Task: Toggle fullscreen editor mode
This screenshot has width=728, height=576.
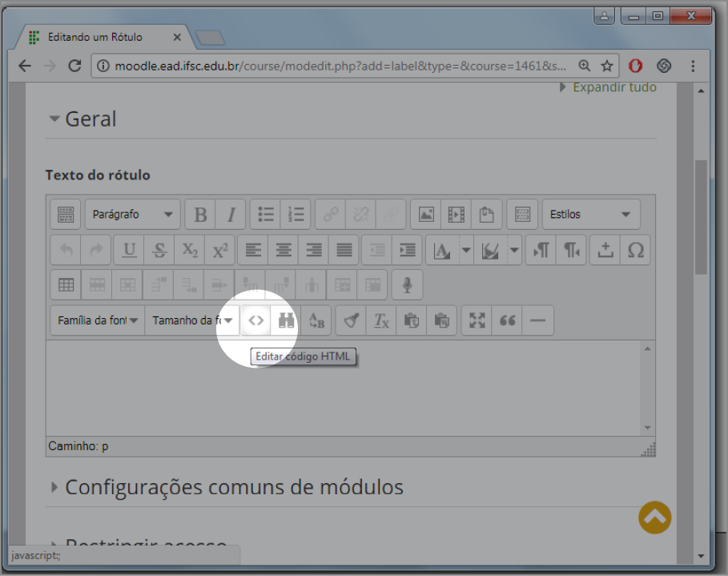Action: pyautogui.click(x=477, y=320)
